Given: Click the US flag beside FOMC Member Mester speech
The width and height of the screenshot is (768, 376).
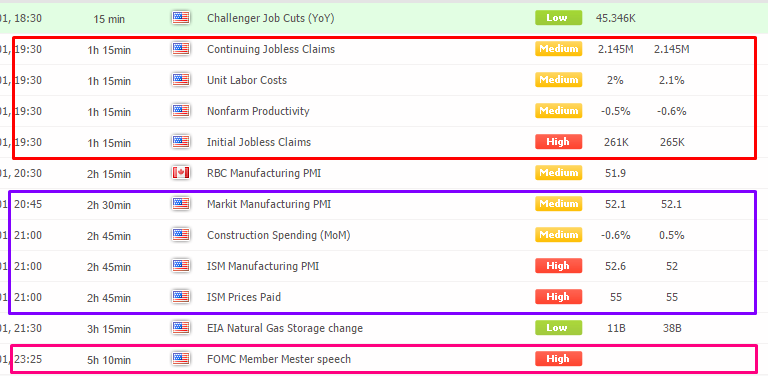Looking at the screenshot, I should pos(181,359).
